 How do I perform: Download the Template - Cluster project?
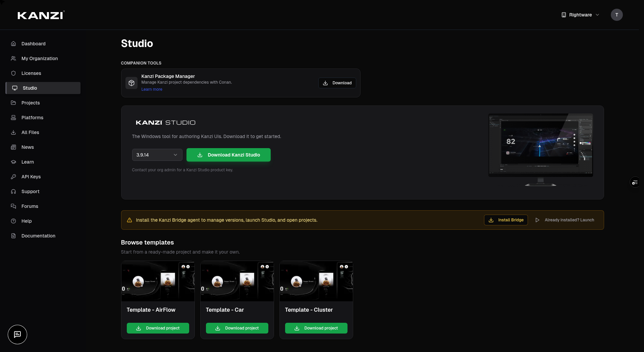click(316, 328)
